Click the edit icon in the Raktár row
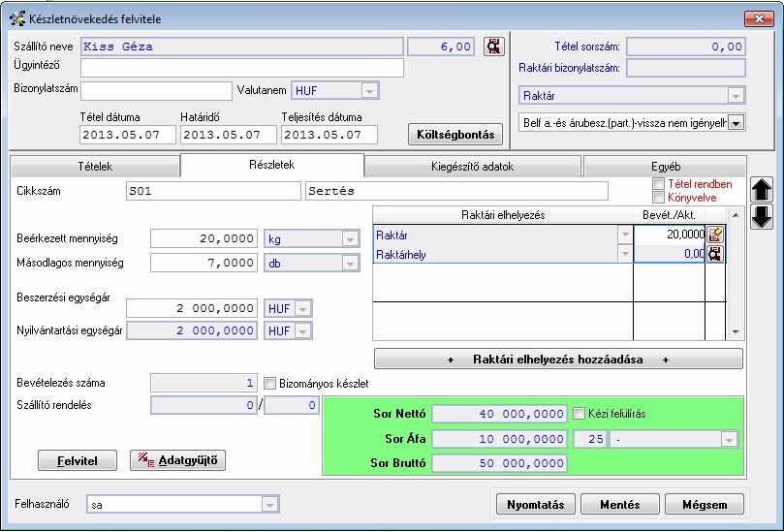Image resolution: width=784 pixels, height=532 pixels. tap(715, 235)
